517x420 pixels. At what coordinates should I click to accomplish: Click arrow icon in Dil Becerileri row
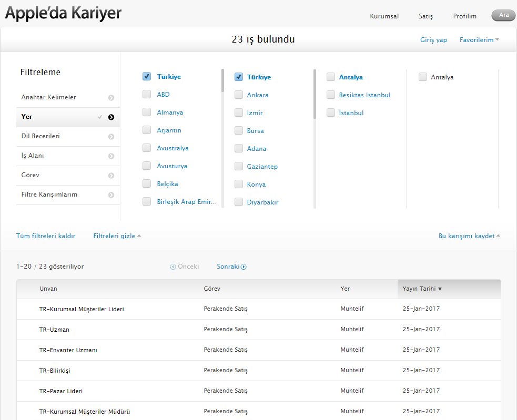pos(111,137)
